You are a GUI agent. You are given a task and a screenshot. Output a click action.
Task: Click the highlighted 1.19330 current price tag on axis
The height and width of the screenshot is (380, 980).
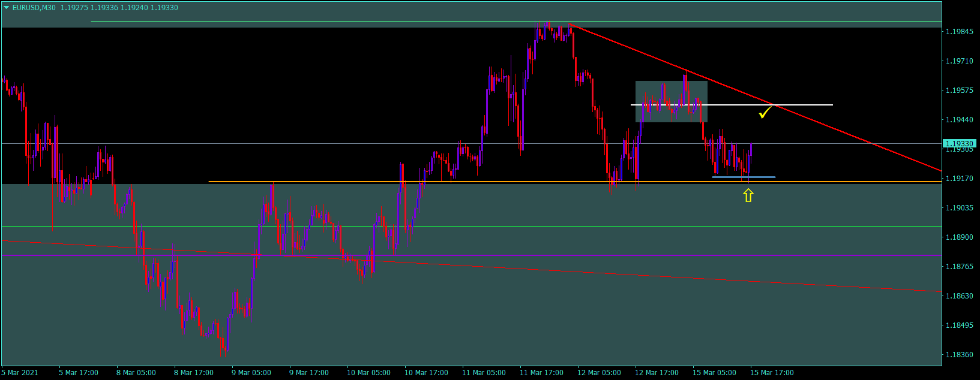[x=960, y=144]
